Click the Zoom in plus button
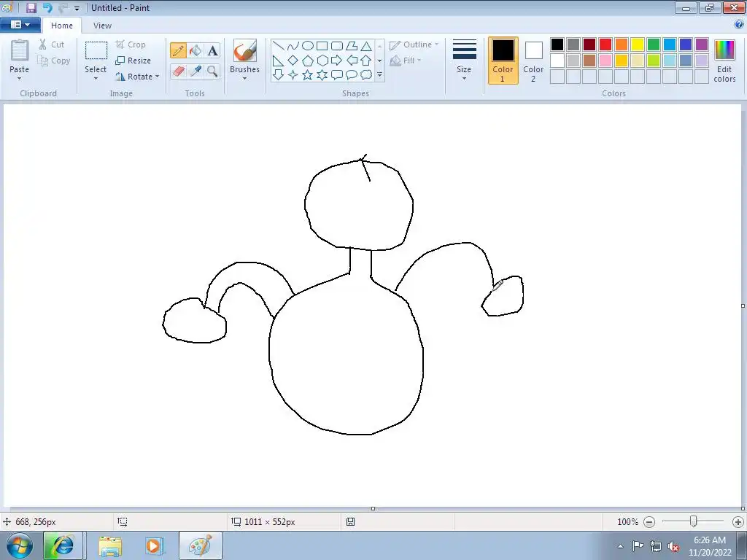Viewport: 747px width, 560px height. click(738, 522)
